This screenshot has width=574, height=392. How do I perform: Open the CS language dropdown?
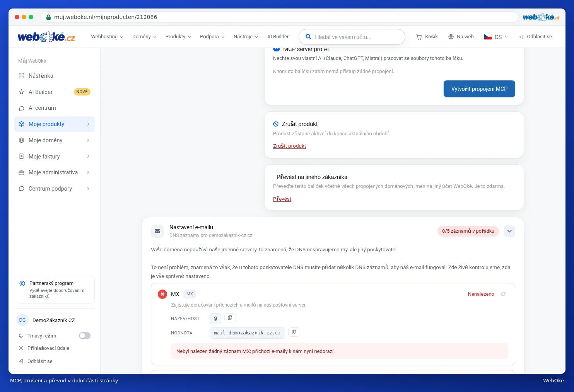click(x=496, y=37)
